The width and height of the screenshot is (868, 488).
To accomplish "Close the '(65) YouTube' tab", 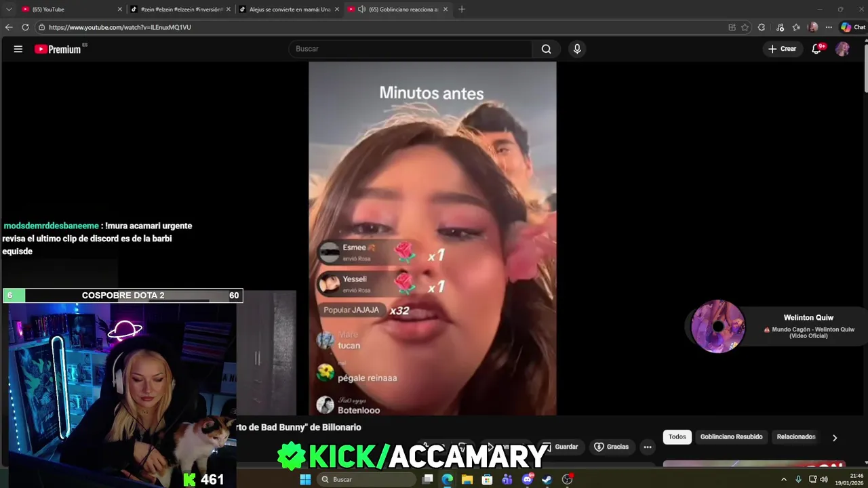I will coord(120,9).
